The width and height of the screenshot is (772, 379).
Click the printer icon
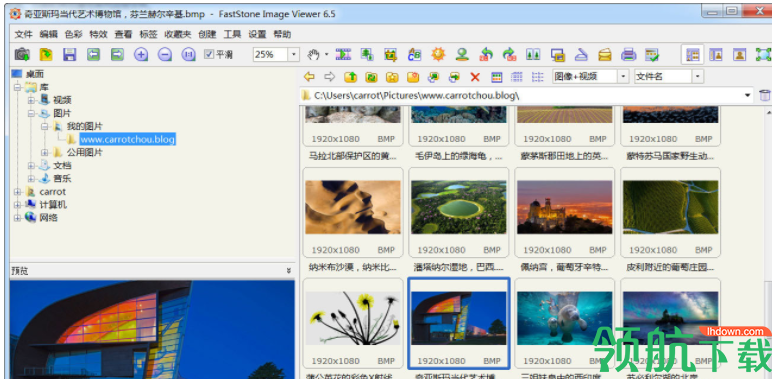[x=628, y=54]
